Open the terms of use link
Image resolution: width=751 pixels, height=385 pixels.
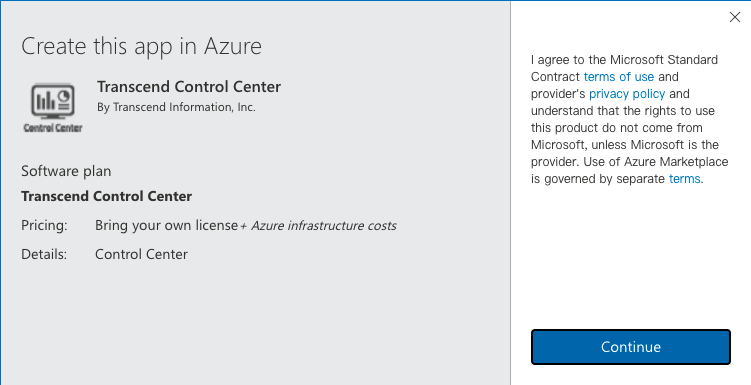(618, 77)
